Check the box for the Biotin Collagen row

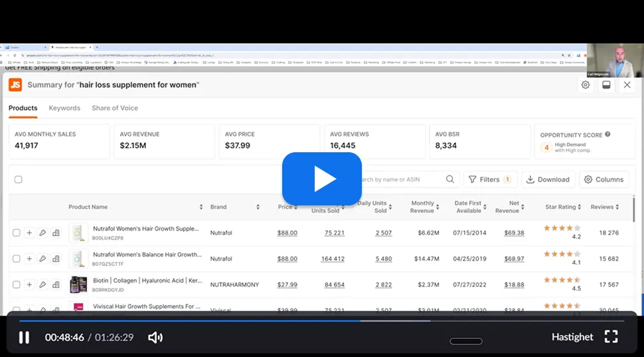(x=16, y=285)
